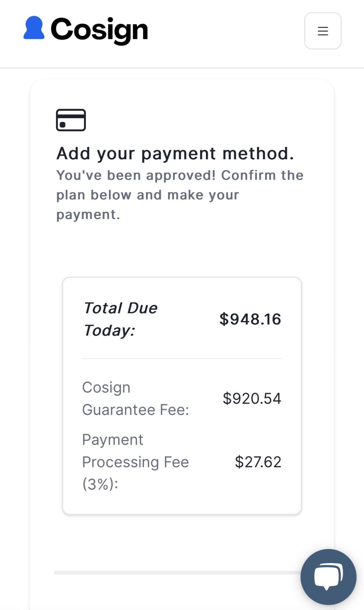Click the $920.54 guarantee fee amount
The height and width of the screenshot is (610, 364).
[252, 398]
